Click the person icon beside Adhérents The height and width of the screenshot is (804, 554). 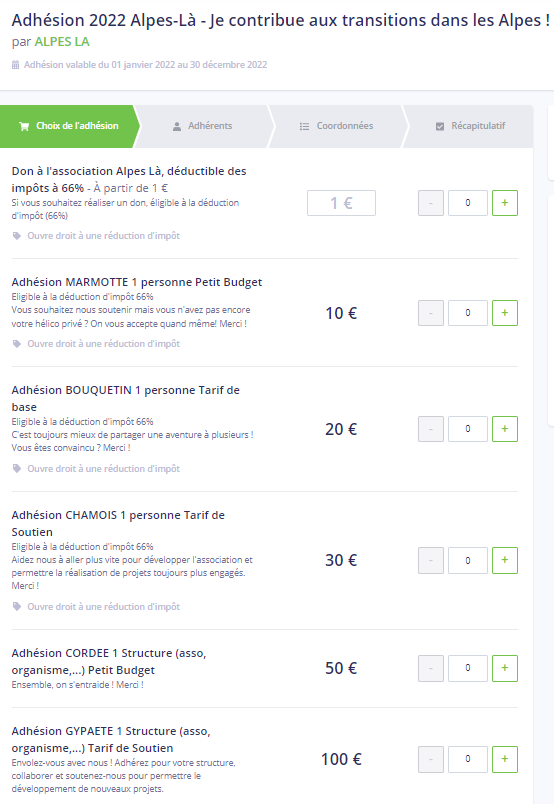tap(177, 126)
